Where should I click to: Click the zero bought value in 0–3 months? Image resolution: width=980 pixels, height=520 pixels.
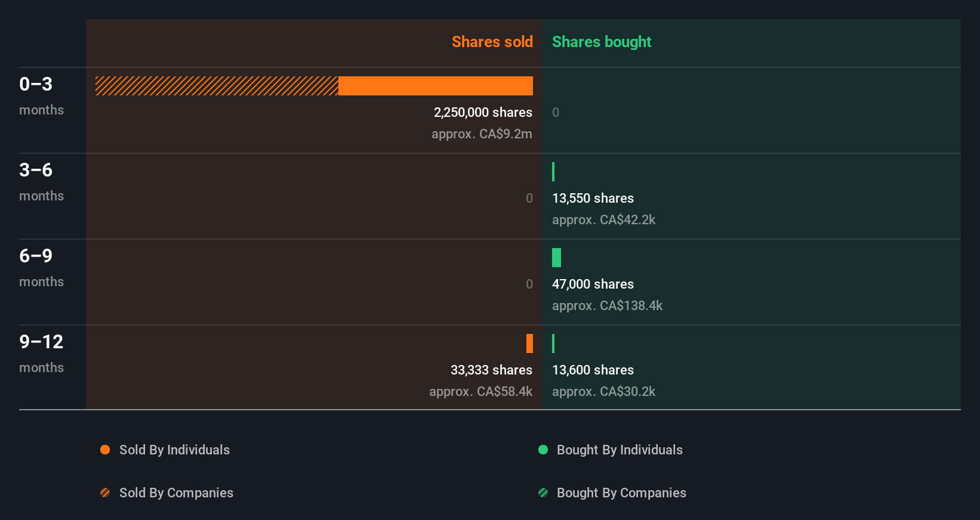point(556,112)
